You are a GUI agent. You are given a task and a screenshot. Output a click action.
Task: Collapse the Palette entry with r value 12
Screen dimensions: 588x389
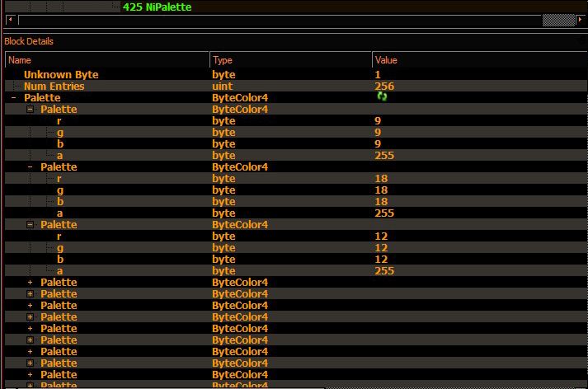[x=31, y=225]
